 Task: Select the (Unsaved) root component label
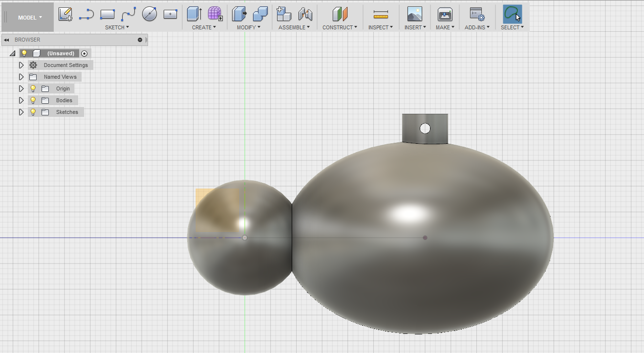point(61,53)
